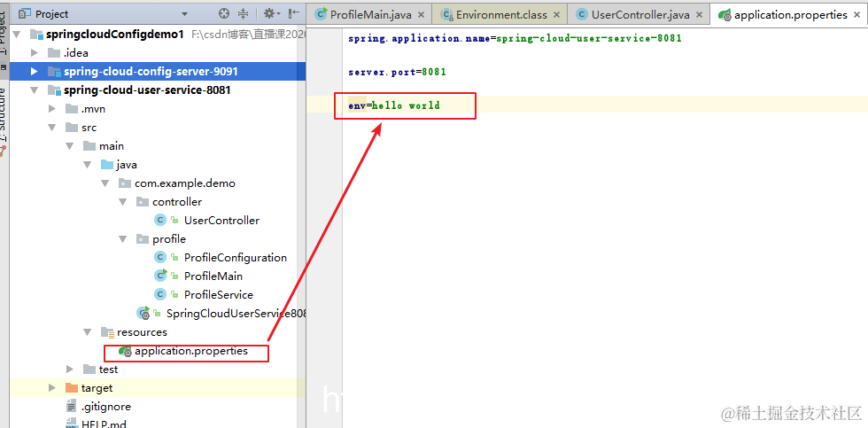The image size is (868, 428).
Task: Collapse the springcloudConfigdemo1 root node
Action: [17, 35]
